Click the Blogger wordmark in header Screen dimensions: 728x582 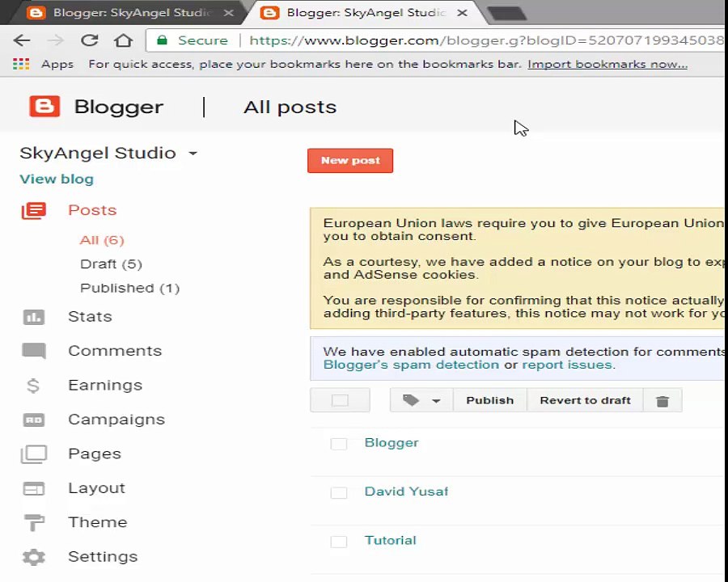pyautogui.click(x=119, y=108)
